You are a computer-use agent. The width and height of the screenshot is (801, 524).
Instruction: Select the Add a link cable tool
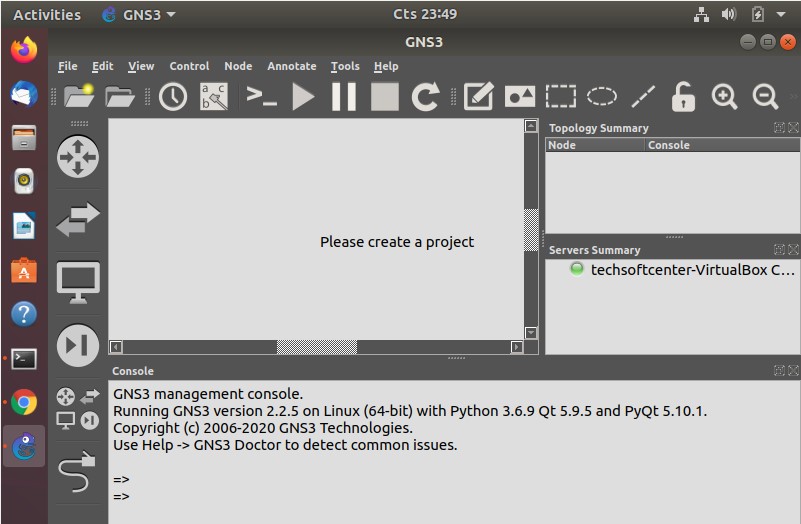click(78, 471)
